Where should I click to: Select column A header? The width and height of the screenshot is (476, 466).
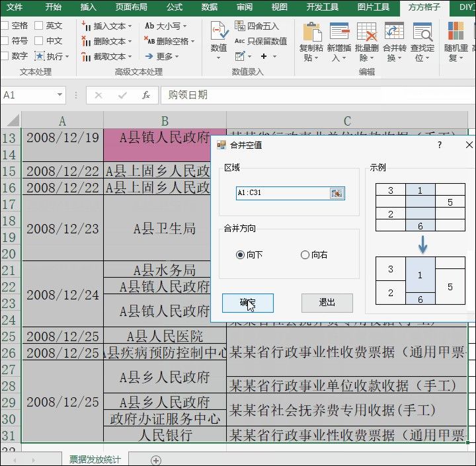click(62, 121)
